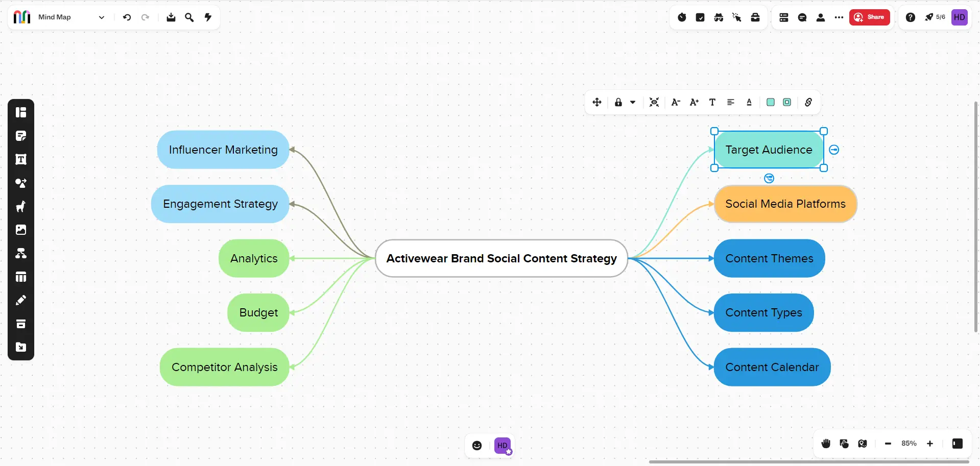Click the focus eye icon in node toolbar

tap(654, 102)
